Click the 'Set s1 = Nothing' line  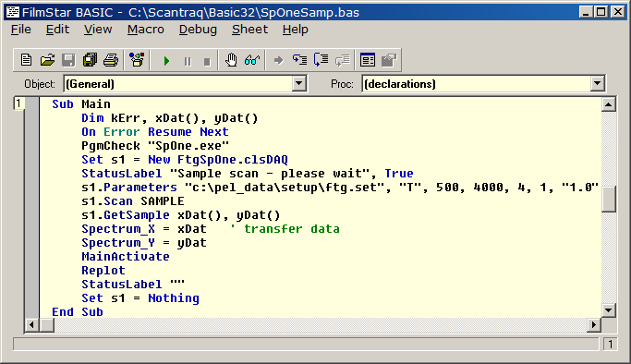(x=140, y=298)
